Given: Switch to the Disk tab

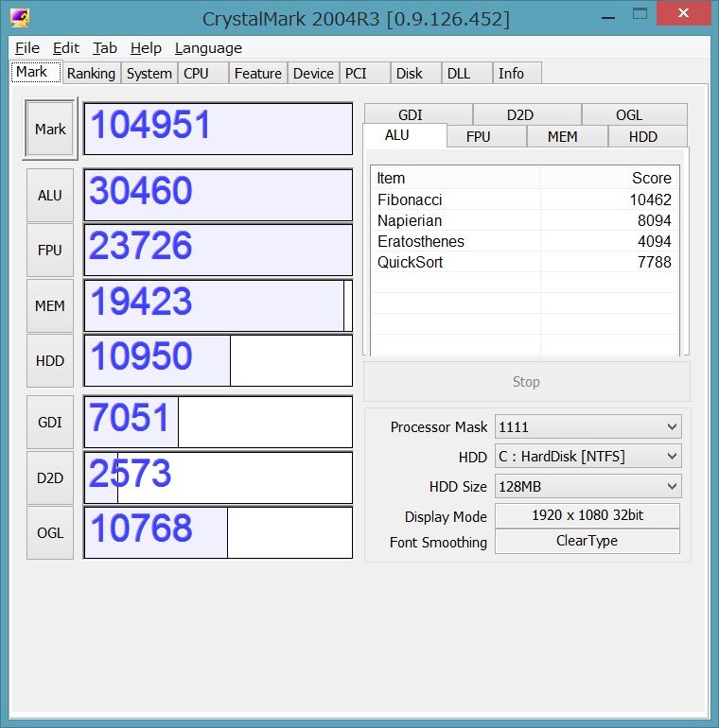Looking at the screenshot, I should point(415,74).
